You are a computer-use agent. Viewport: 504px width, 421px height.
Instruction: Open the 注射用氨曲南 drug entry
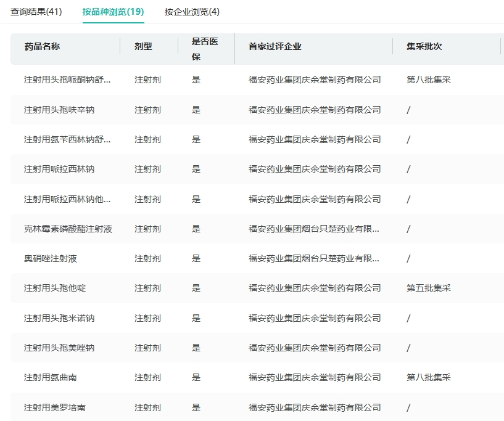pyautogui.click(x=51, y=377)
